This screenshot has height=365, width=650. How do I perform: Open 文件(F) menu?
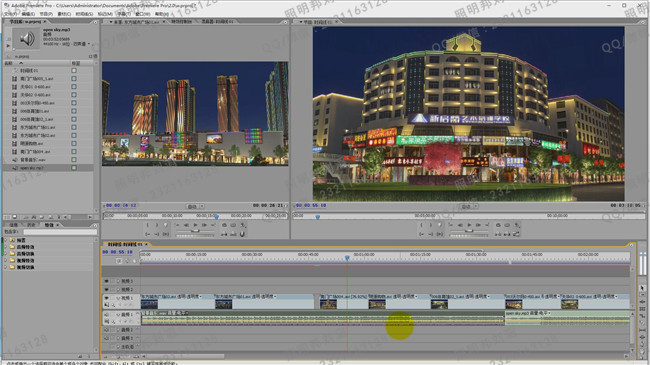(x=10, y=14)
